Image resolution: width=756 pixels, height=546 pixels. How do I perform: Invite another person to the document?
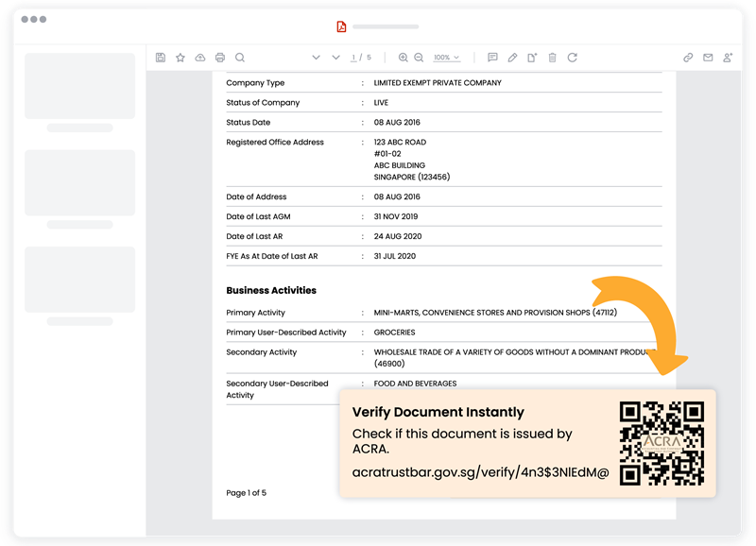coord(728,58)
